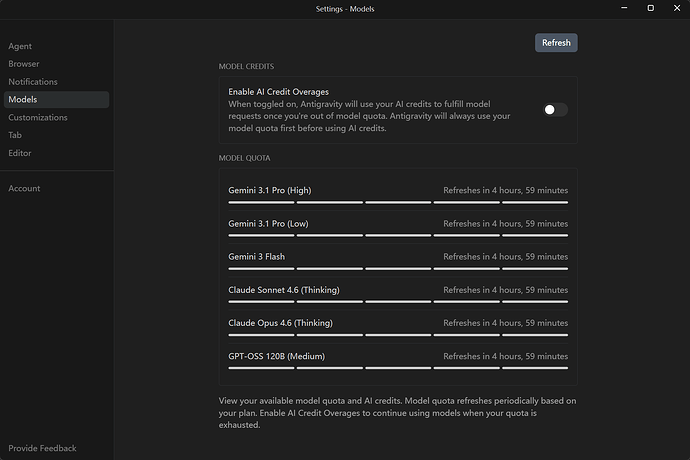The image size is (690, 460).
Task: Click the GPT-OSS 120B (Medium) model name
Action: coord(276,356)
